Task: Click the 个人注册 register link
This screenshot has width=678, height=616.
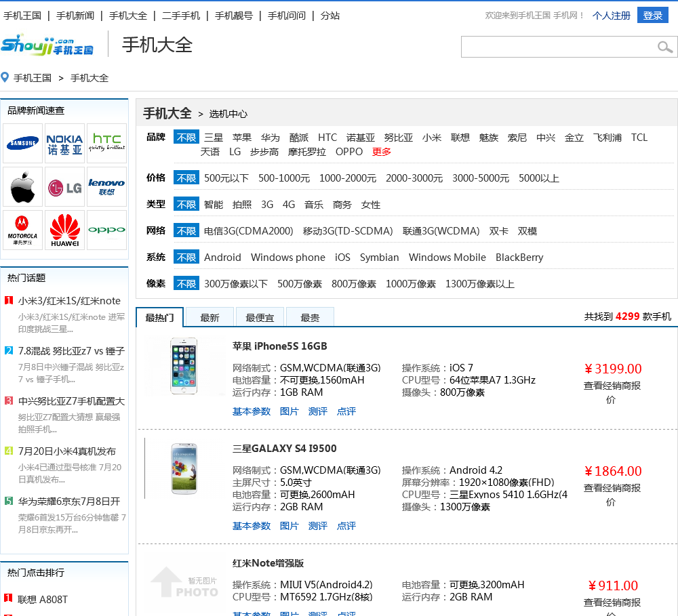Action: click(612, 16)
